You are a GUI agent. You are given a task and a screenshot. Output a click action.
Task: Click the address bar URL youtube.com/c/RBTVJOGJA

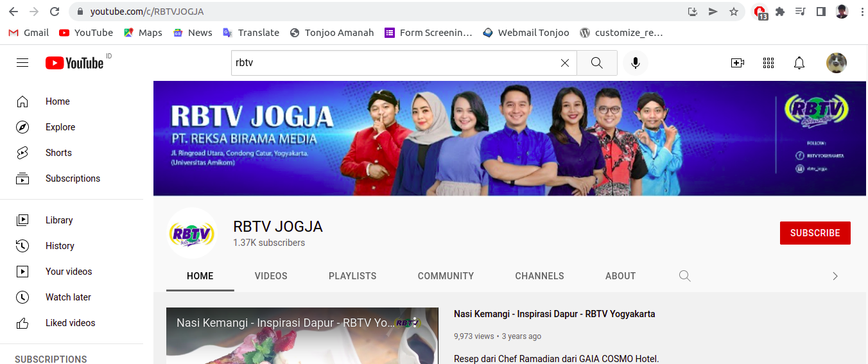click(147, 12)
